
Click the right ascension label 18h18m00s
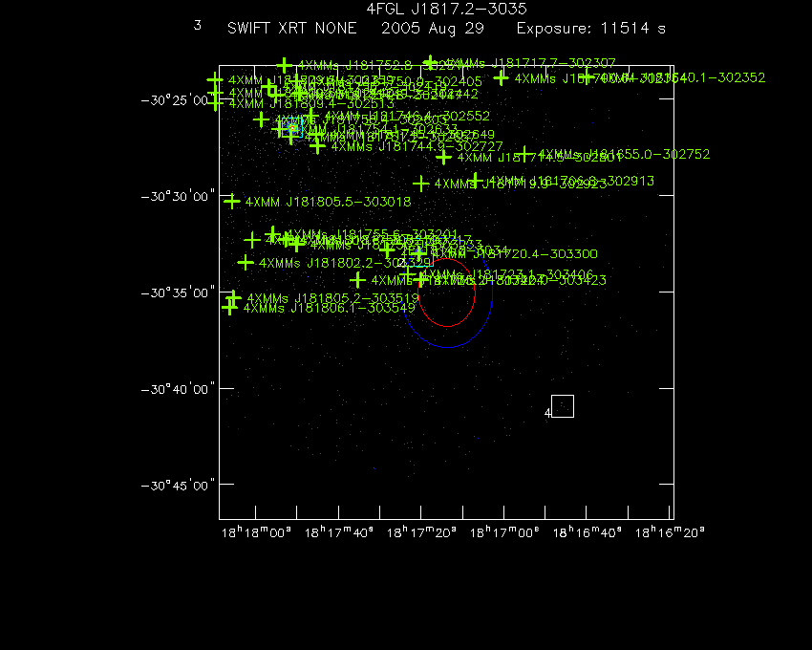pyautogui.click(x=256, y=532)
